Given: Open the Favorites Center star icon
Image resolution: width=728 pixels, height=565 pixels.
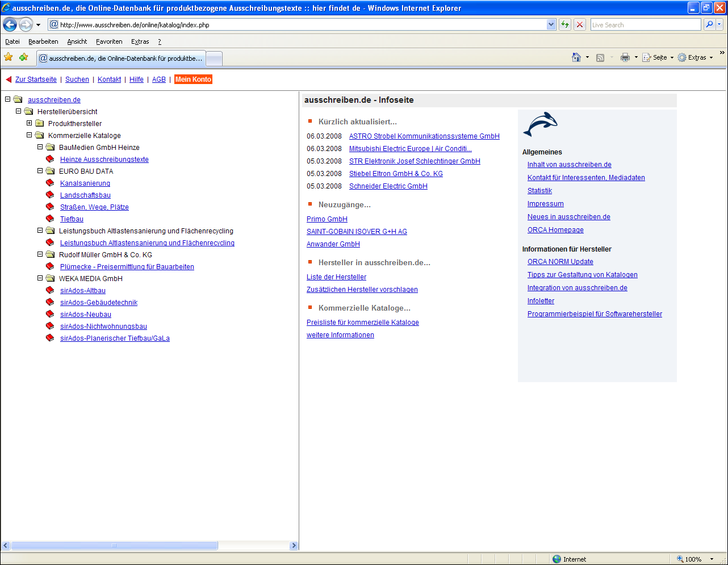Looking at the screenshot, I should point(9,57).
